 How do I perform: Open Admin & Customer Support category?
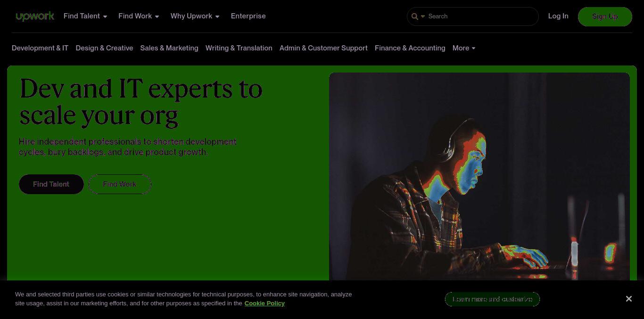(x=323, y=48)
